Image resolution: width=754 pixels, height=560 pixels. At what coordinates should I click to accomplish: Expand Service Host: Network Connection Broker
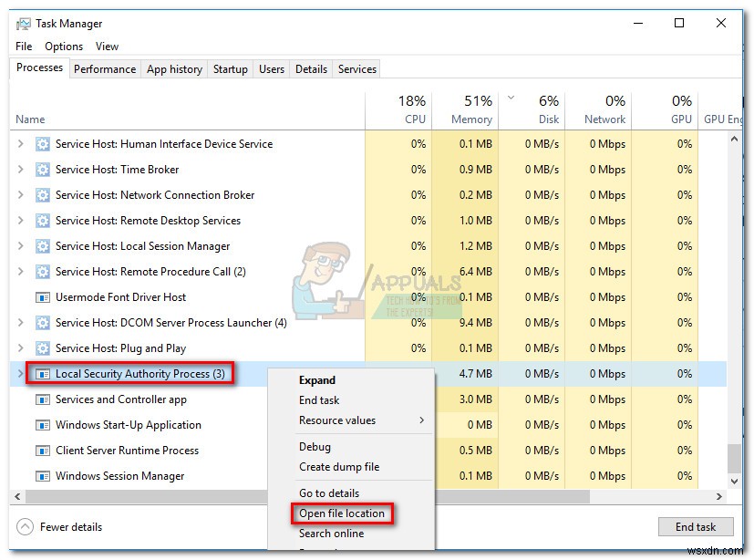point(21,194)
